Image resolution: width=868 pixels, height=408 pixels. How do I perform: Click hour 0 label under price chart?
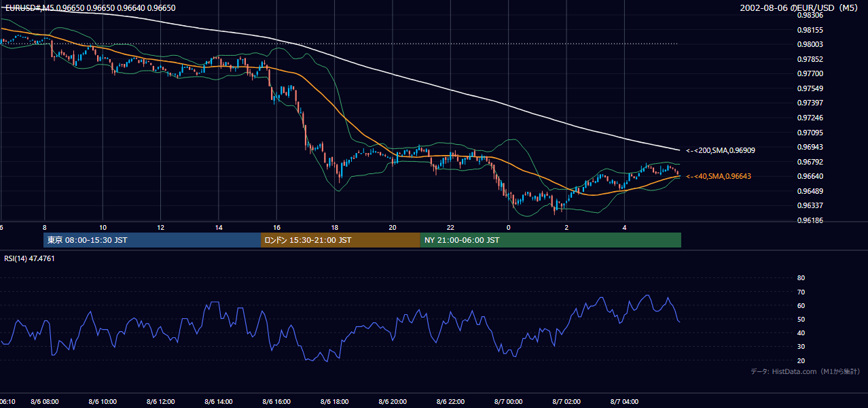pyautogui.click(x=508, y=227)
